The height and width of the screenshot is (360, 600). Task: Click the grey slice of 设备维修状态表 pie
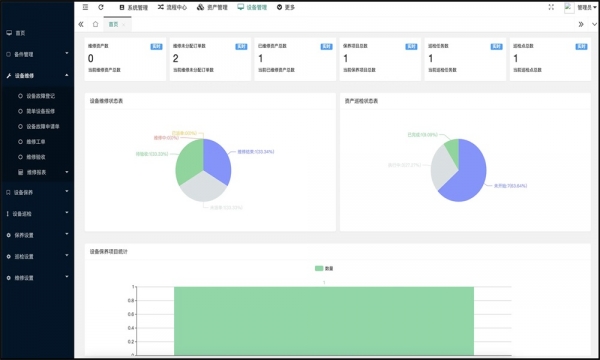pyautogui.click(x=203, y=187)
